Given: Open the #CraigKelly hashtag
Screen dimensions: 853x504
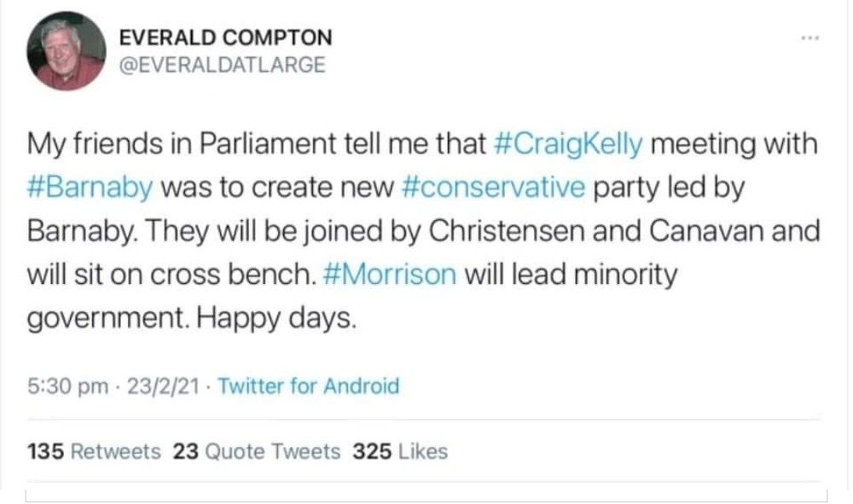Looking at the screenshot, I should click(x=567, y=145).
